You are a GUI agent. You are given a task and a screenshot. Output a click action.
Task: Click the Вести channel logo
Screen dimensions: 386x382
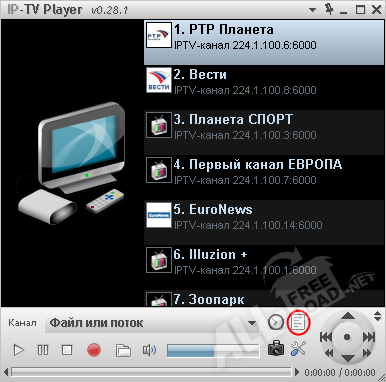pyautogui.click(x=159, y=80)
